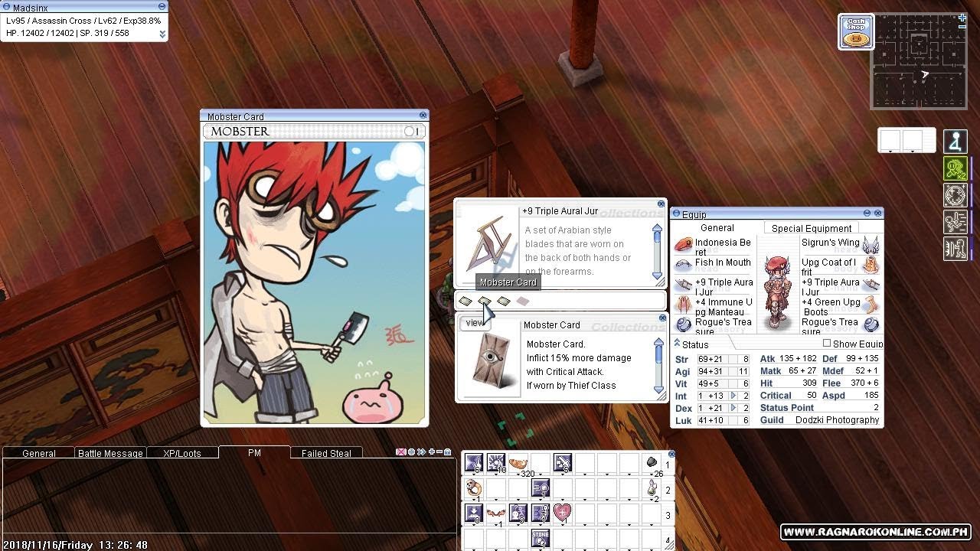Use dashing figure skill in hotbar row 3
This screenshot has width=980, height=551.
541,514
